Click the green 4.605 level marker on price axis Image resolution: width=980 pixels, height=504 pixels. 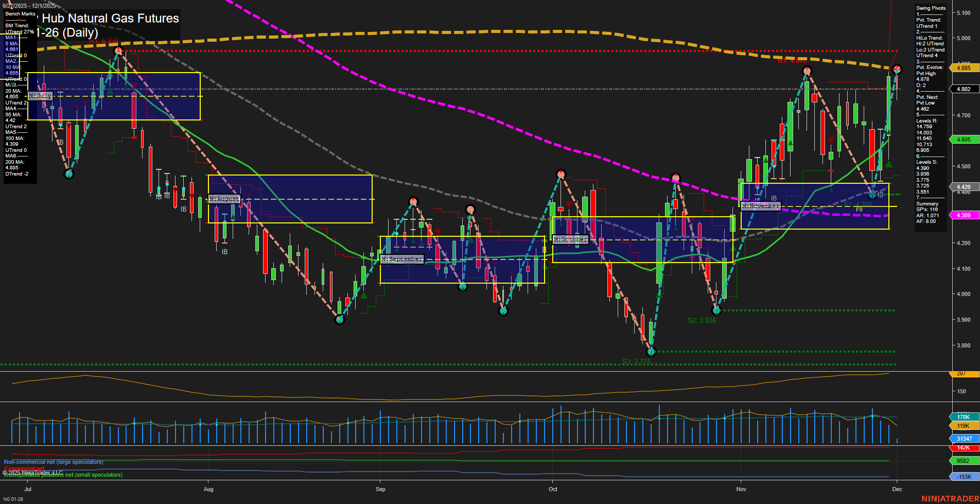[964, 139]
